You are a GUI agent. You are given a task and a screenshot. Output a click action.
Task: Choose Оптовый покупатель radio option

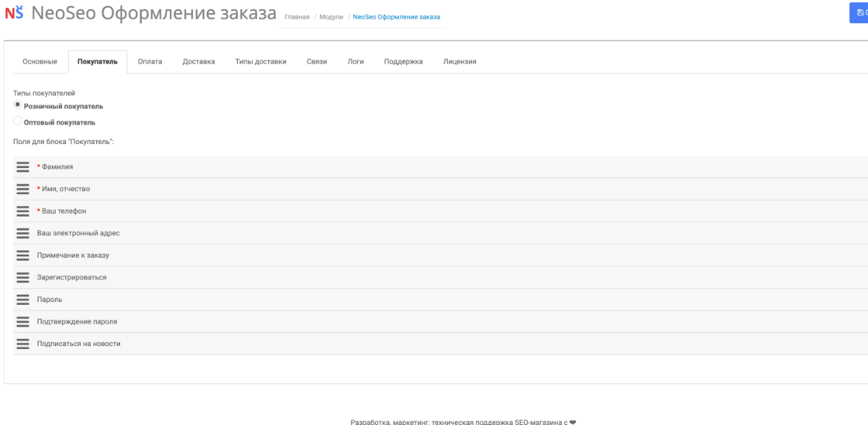tap(18, 122)
